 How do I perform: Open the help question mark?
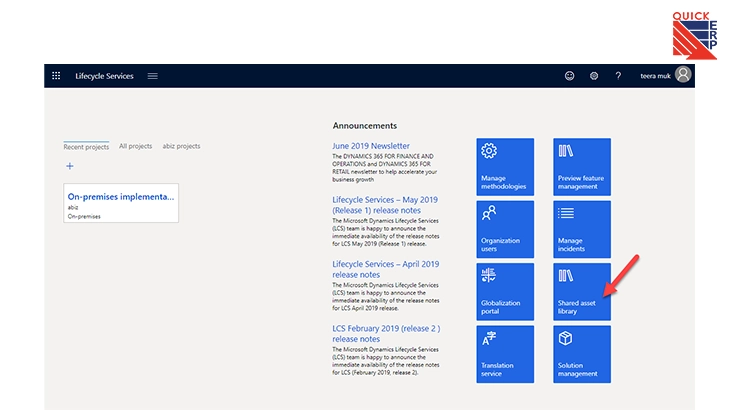pos(618,76)
